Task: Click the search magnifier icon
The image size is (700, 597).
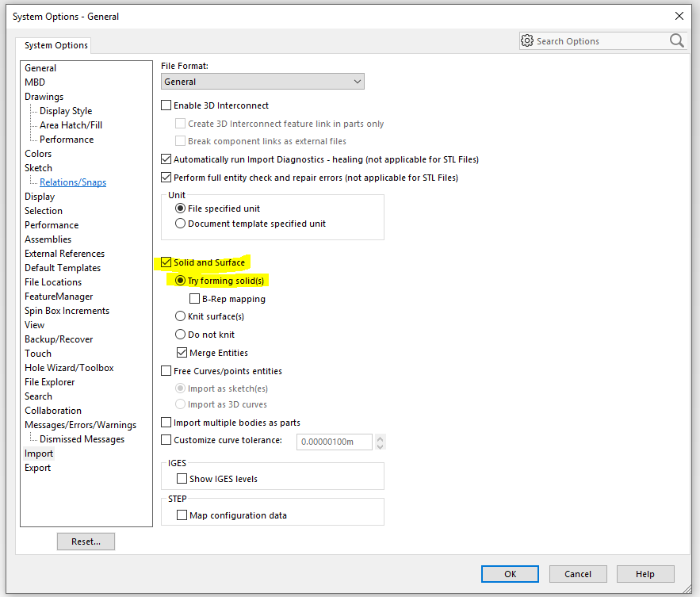Action: [x=676, y=40]
